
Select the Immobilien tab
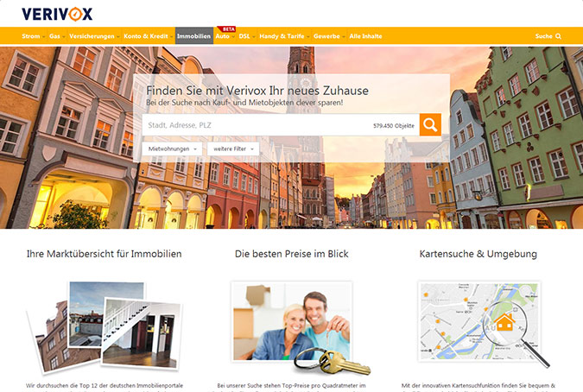tap(194, 36)
